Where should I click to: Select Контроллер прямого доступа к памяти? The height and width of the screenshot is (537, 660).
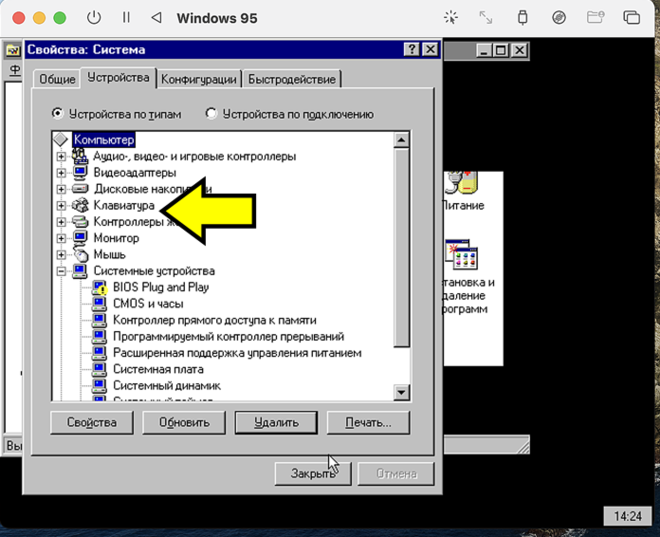215,320
